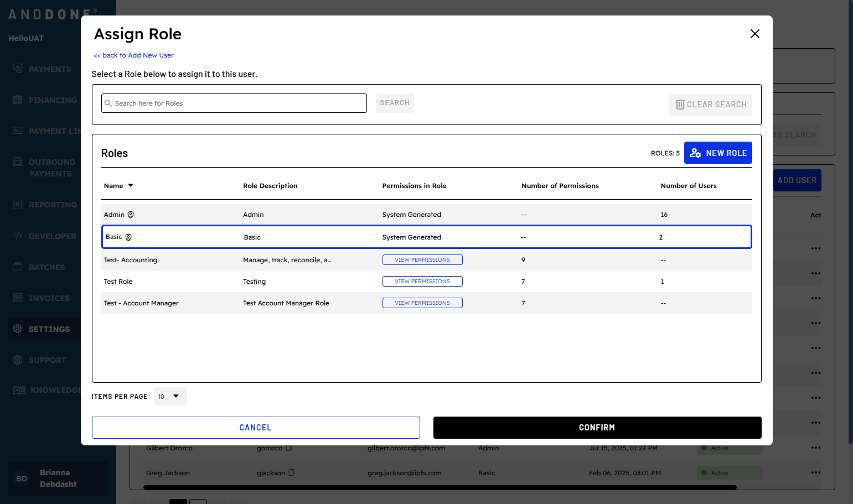Click the shield icon beside Basic role
The width and height of the screenshot is (853, 504).
click(128, 237)
